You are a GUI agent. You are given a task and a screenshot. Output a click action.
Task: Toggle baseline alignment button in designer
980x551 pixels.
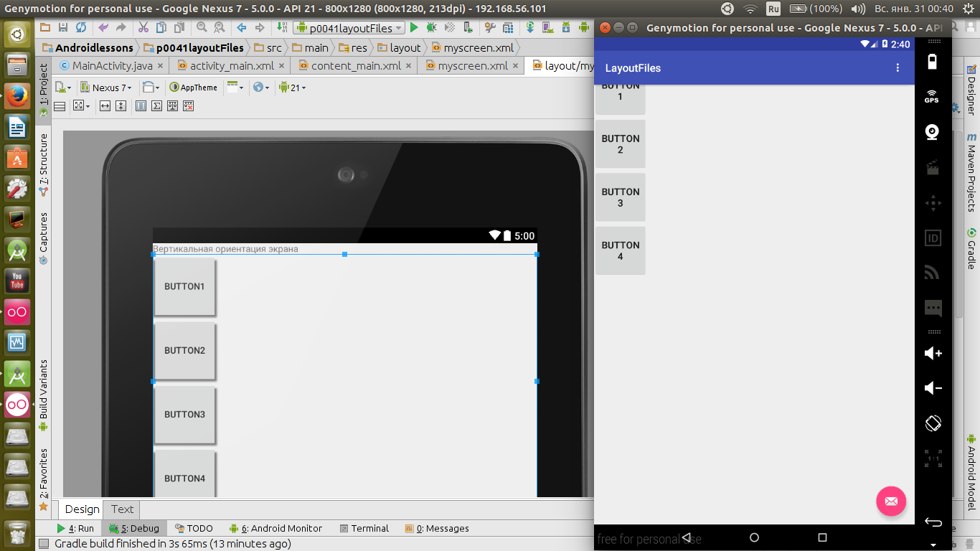pyautogui.click(x=141, y=106)
